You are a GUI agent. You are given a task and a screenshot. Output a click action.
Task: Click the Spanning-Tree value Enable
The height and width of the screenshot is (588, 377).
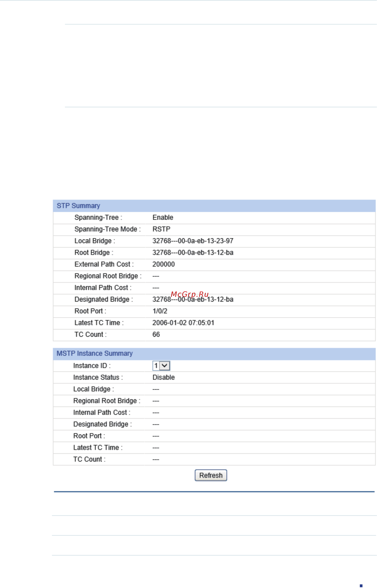click(x=163, y=217)
